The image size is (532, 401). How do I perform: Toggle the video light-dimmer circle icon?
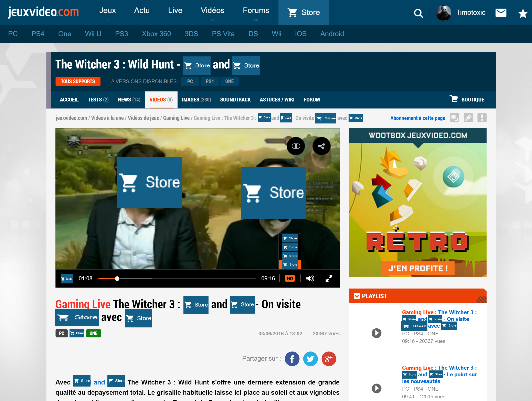[x=296, y=146]
